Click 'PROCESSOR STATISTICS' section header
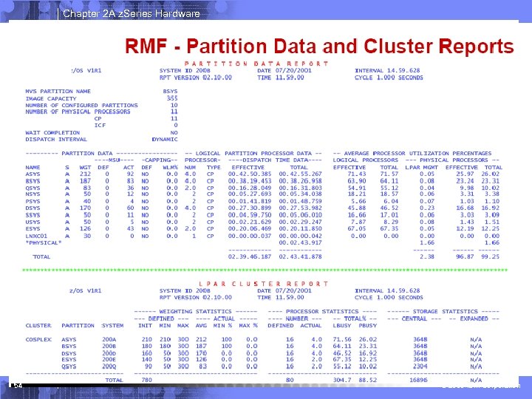 (x=322, y=312)
